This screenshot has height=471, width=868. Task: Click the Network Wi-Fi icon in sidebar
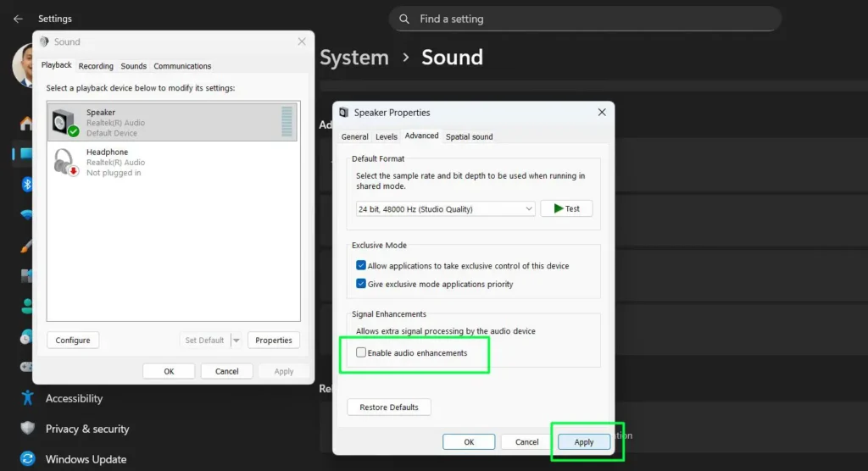[26, 214]
